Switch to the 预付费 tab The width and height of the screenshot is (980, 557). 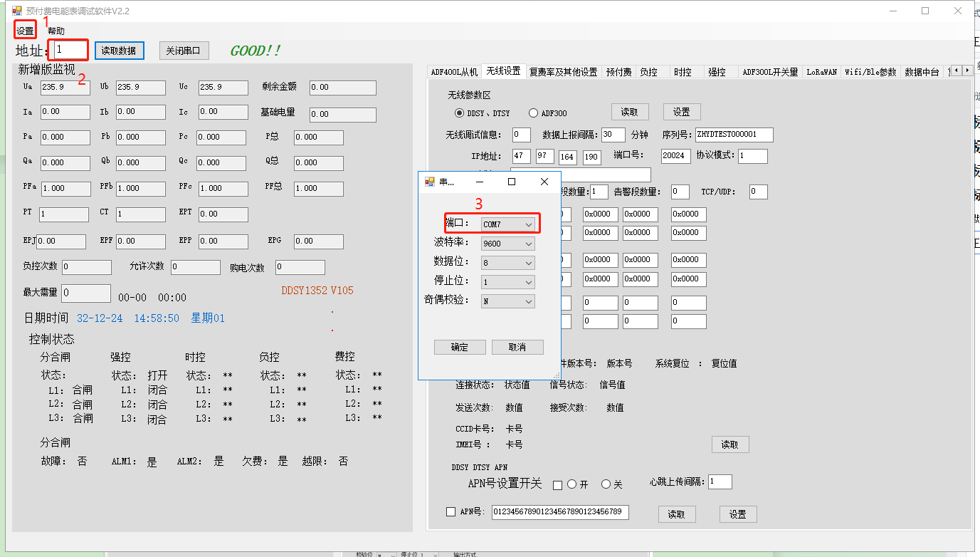point(618,72)
